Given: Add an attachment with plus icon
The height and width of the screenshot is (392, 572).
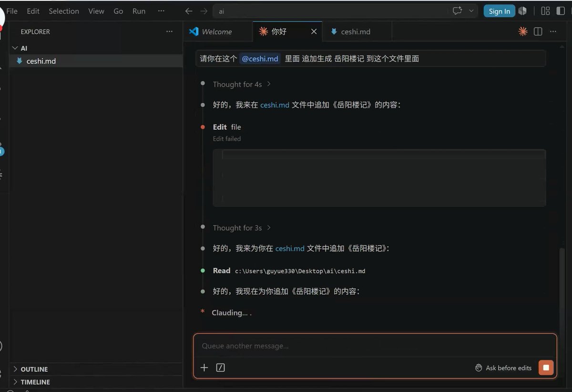Looking at the screenshot, I should [x=204, y=368].
